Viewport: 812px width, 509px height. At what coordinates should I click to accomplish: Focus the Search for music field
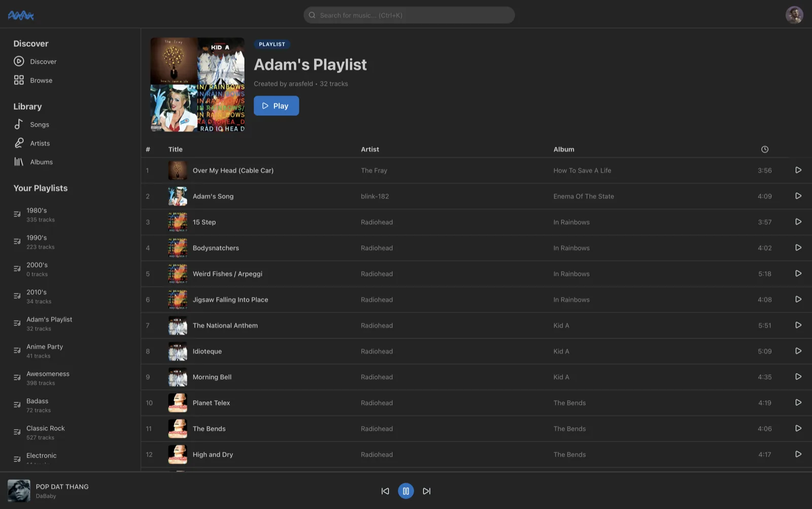tap(409, 15)
